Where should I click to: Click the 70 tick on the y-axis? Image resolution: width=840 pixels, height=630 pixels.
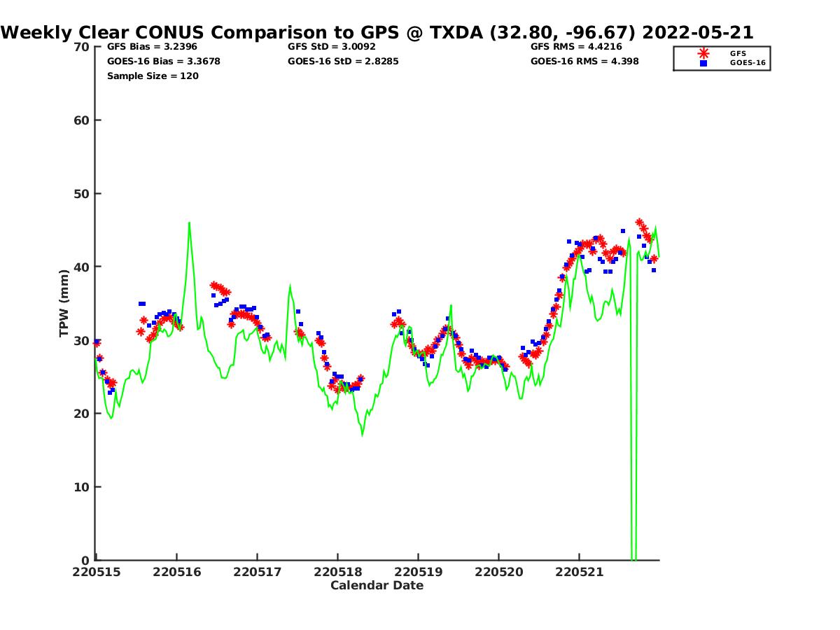pos(82,47)
